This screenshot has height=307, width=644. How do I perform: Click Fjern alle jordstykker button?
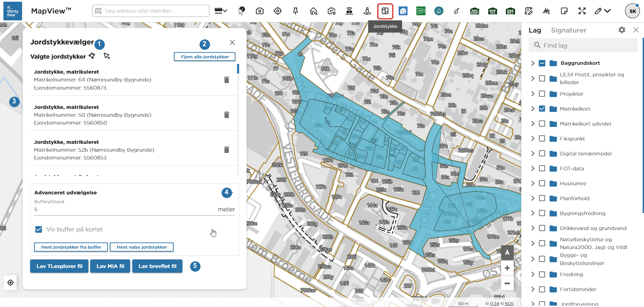(x=205, y=57)
